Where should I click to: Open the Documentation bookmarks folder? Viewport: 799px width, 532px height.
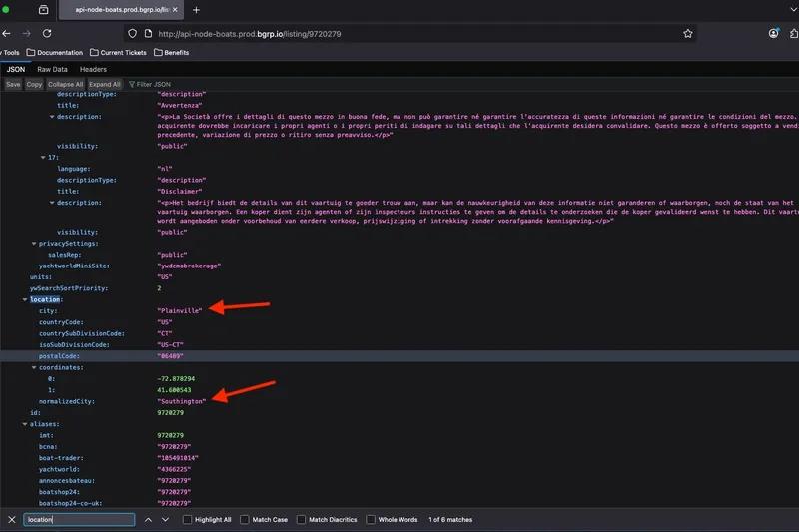[55, 52]
